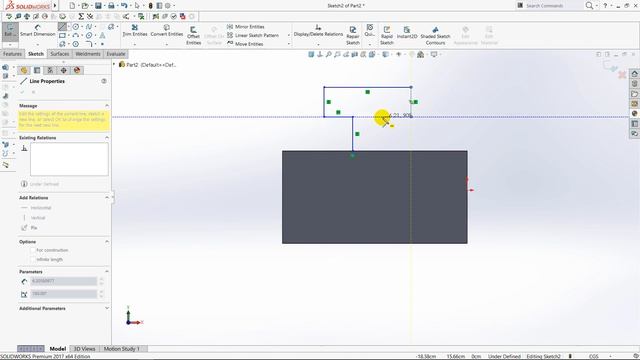Switch to the Weldments tab
Screen dimensions: 640x360
(x=87, y=54)
